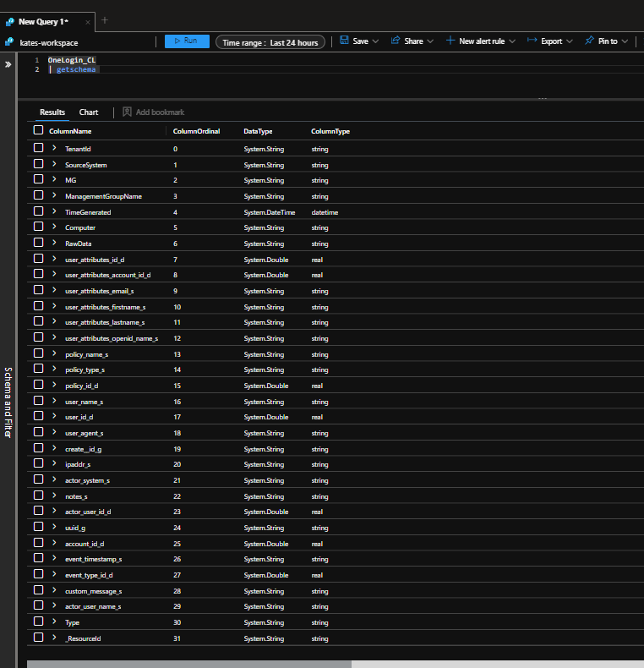This screenshot has width=644, height=668.
Task: Check the TenantId row checkbox
Action: 38,148
